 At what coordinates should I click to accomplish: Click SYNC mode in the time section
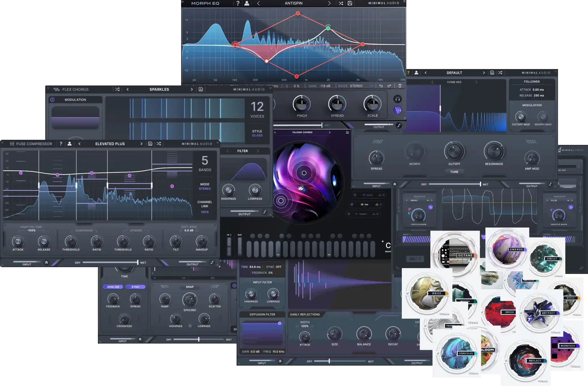point(135,287)
